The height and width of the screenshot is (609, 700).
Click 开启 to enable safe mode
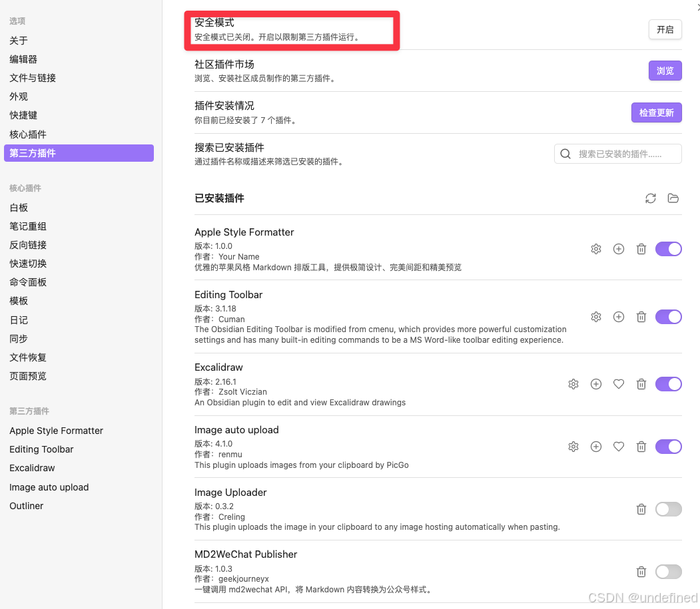click(x=665, y=29)
